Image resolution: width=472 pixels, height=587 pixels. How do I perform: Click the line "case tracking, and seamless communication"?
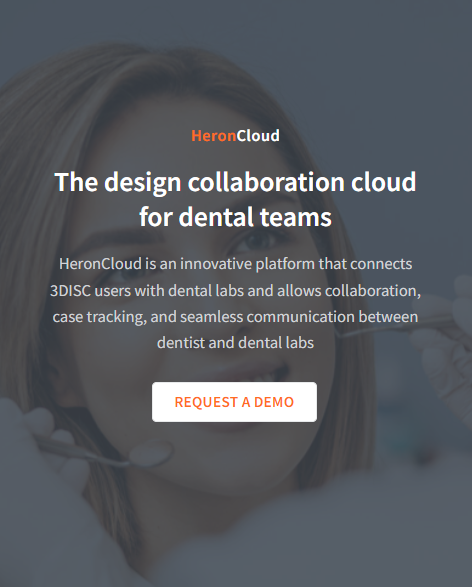coord(204,317)
